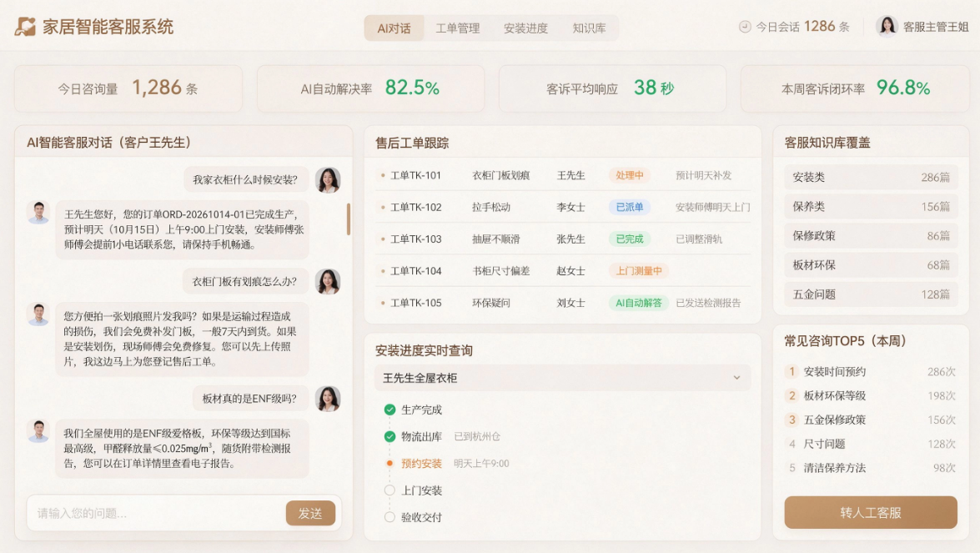This screenshot has width=980, height=553.
Task: Click the 已发送检测报告 note
Action: pos(708,303)
